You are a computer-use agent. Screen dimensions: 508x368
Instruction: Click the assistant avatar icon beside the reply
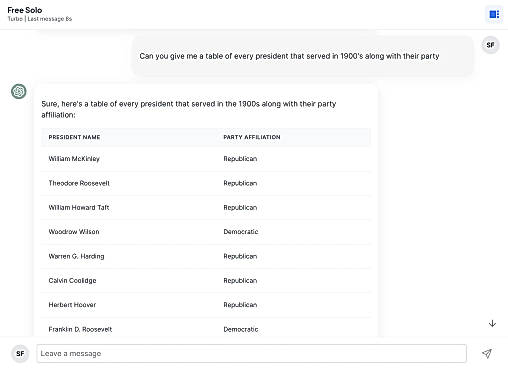(x=19, y=91)
